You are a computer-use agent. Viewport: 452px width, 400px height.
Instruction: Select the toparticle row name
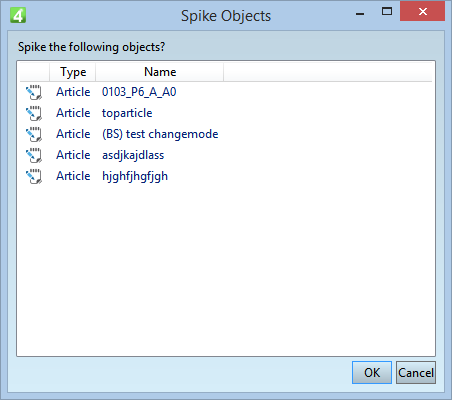[127, 113]
